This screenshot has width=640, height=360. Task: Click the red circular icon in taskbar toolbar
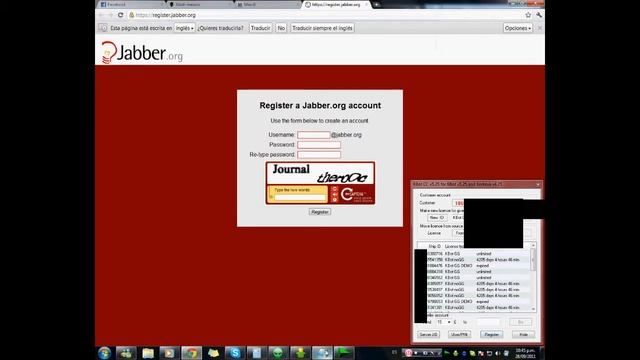[x=408, y=353]
